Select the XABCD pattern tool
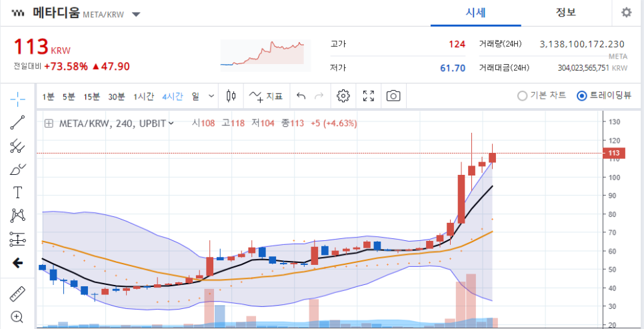Screen dimensions: 644x329 click(18, 215)
